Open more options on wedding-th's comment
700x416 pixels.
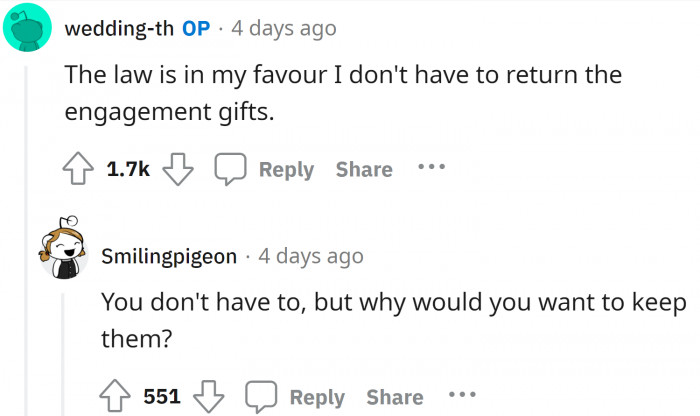point(431,167)
